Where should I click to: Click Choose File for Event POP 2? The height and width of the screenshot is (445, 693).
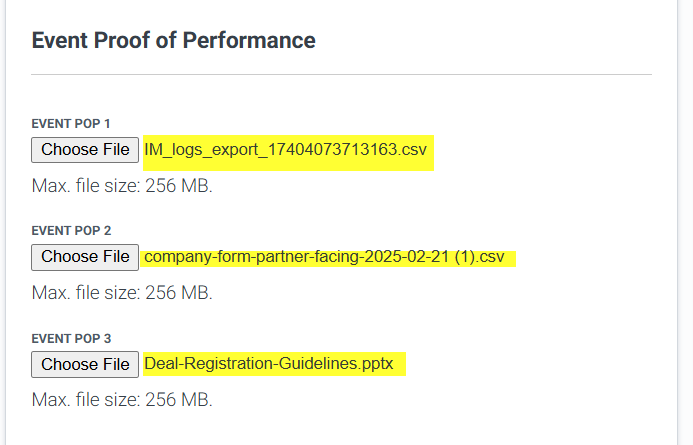click(85, 257)
